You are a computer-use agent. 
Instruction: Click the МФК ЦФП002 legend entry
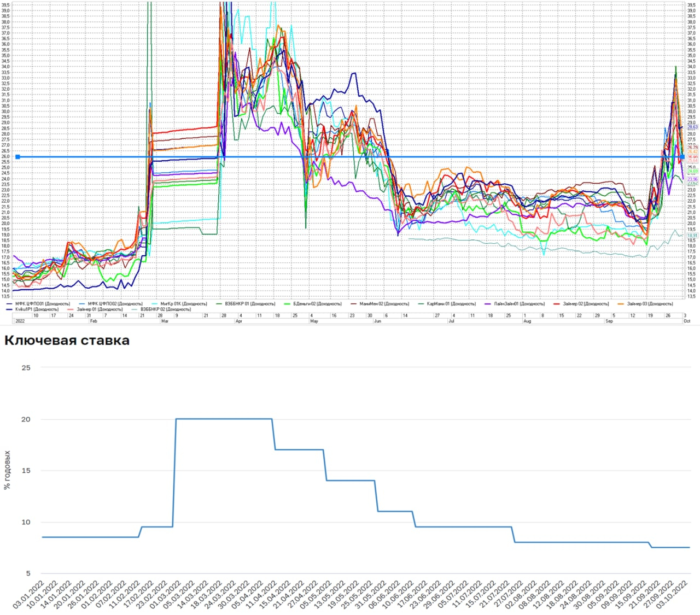pos(111,303)
